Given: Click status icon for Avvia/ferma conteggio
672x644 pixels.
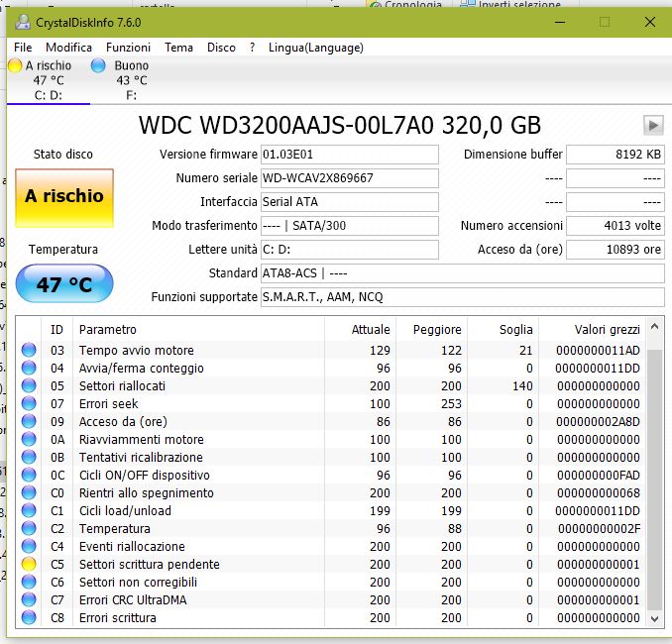Looking at the screenshot, I should click(x=29, y=368).
